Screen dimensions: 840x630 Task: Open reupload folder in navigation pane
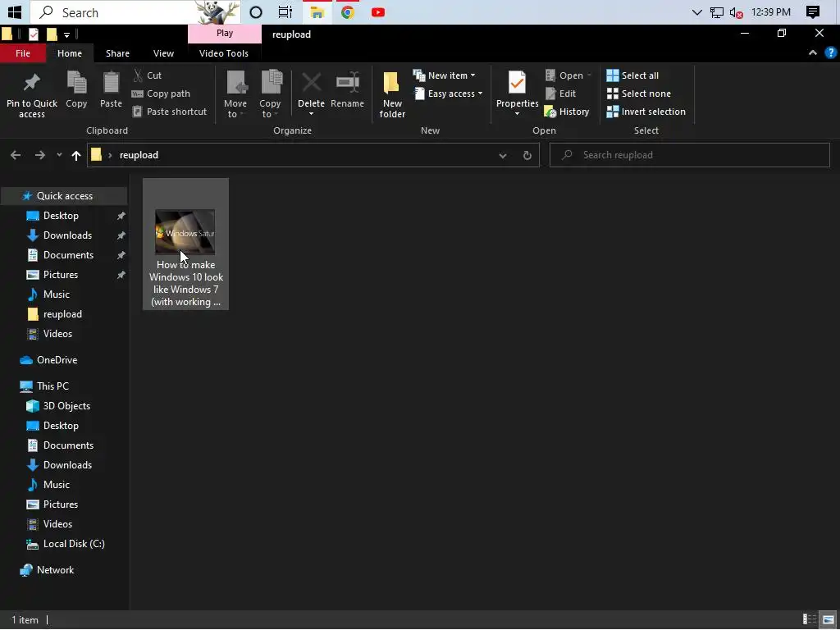62,314
